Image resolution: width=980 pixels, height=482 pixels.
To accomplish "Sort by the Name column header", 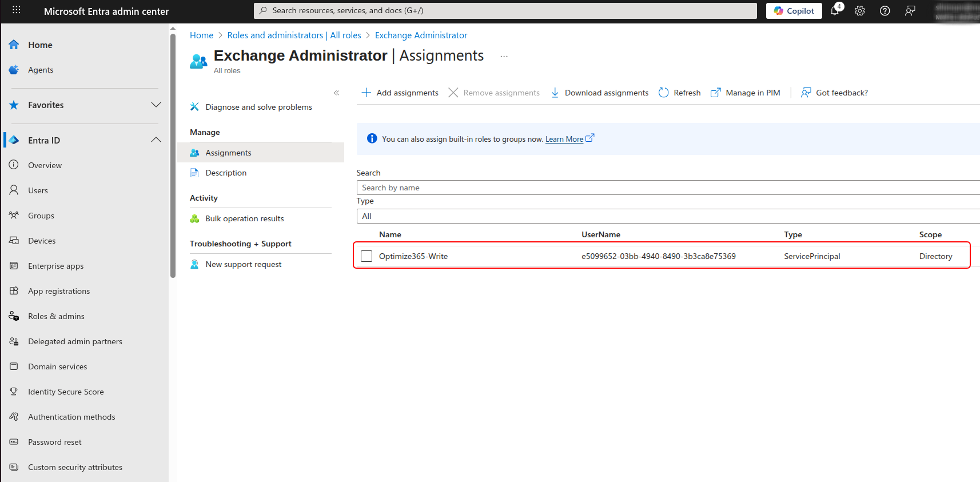I will coord(390,234).
